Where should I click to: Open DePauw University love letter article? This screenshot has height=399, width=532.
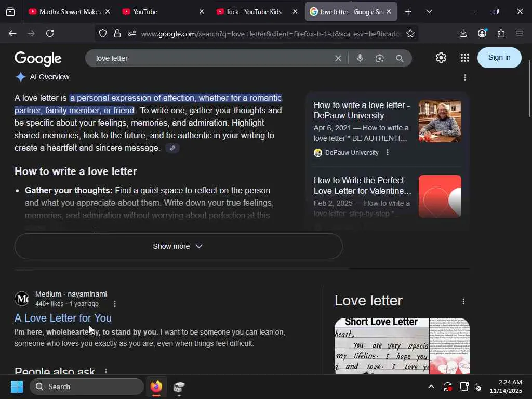pyautogui.click(x=362, y=110)
